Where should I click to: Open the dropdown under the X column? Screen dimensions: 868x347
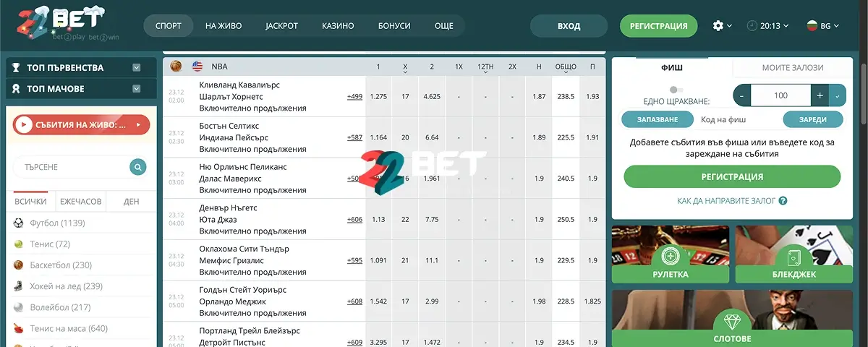click(x=405, y=72)
